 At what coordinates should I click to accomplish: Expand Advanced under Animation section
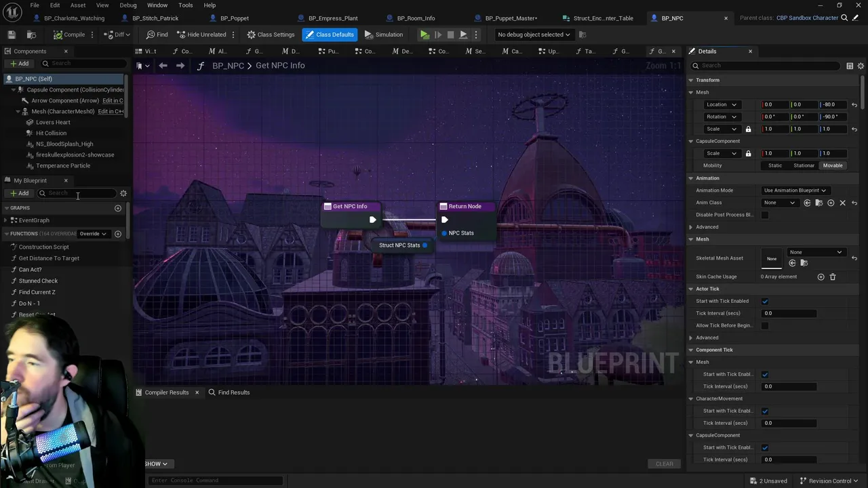(691, 227)
